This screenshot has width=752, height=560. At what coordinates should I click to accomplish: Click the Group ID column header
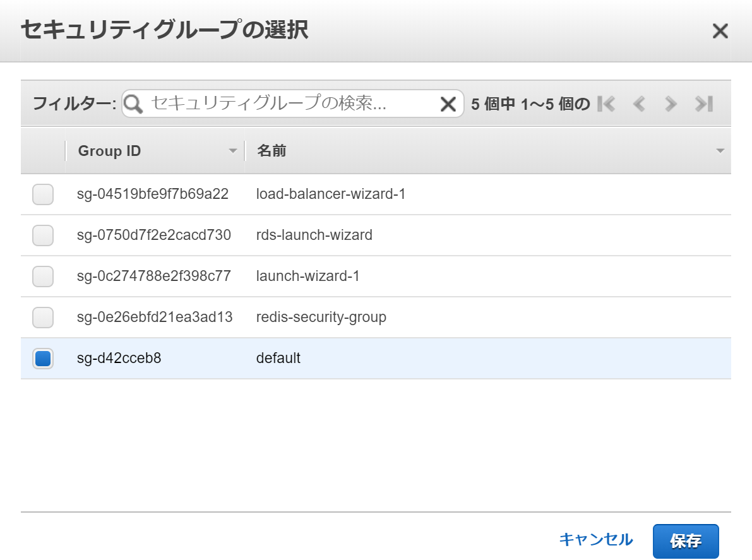pyautogui.click(x=110, y=152)
